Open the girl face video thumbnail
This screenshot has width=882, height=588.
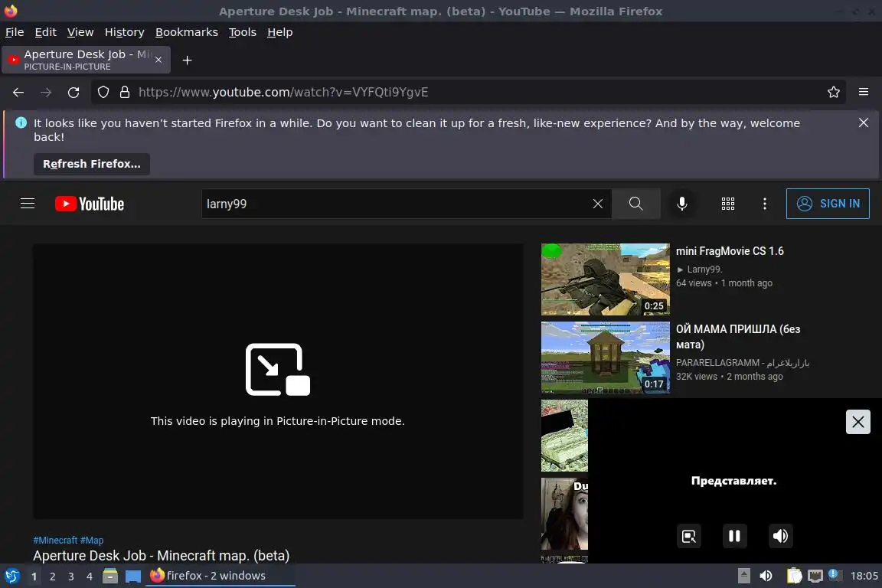(564, 514)
